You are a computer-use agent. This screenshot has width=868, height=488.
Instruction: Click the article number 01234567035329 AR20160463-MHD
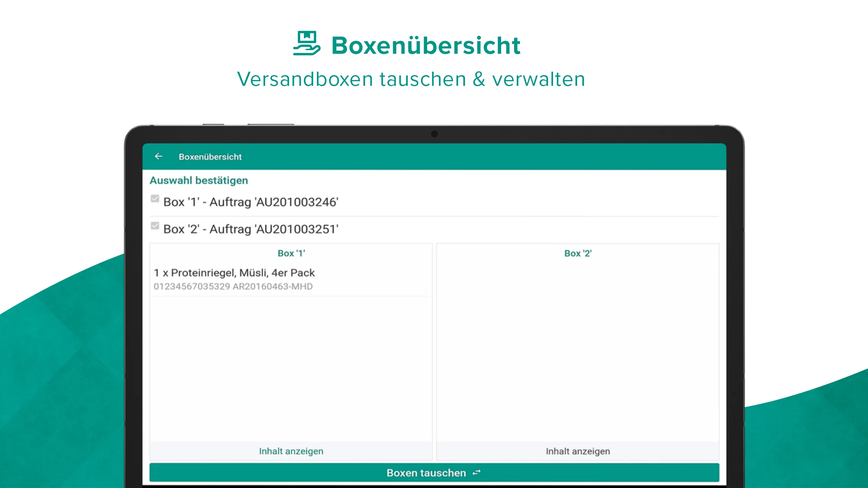click(233, 286)
